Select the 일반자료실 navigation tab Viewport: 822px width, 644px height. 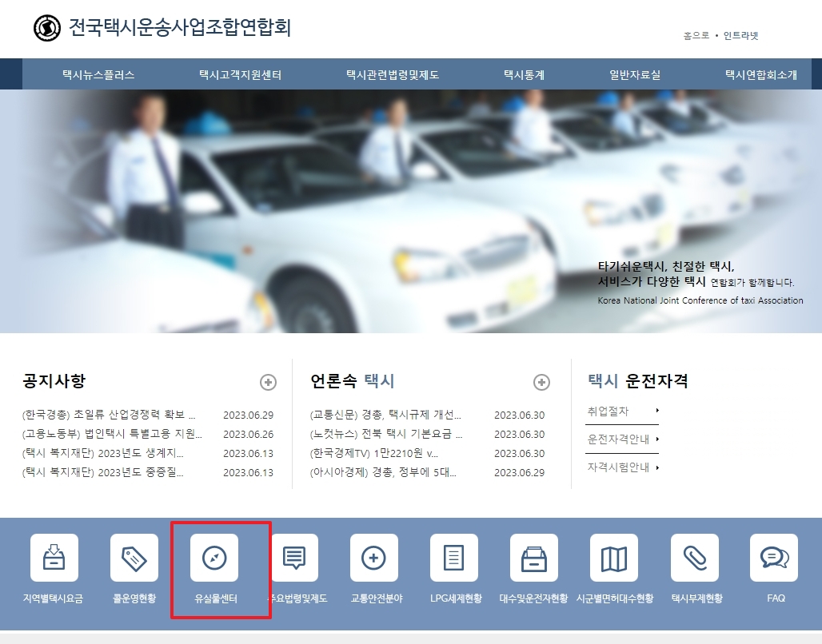point(636,74)
